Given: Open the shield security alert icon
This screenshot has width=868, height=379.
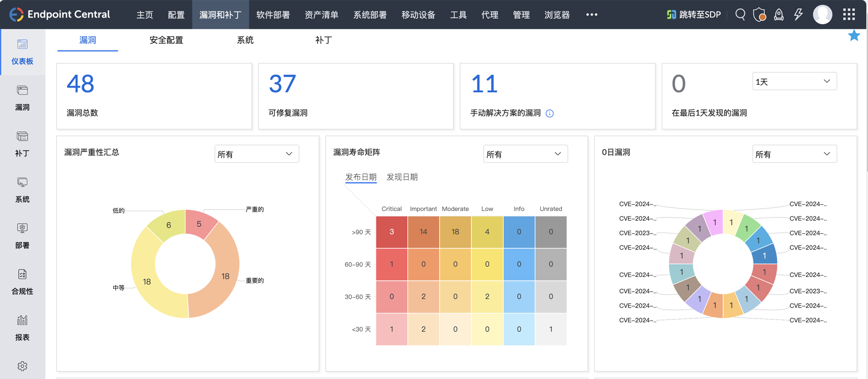Looking at the screenshot, I should pyautogui.click(x=759, y=15).
